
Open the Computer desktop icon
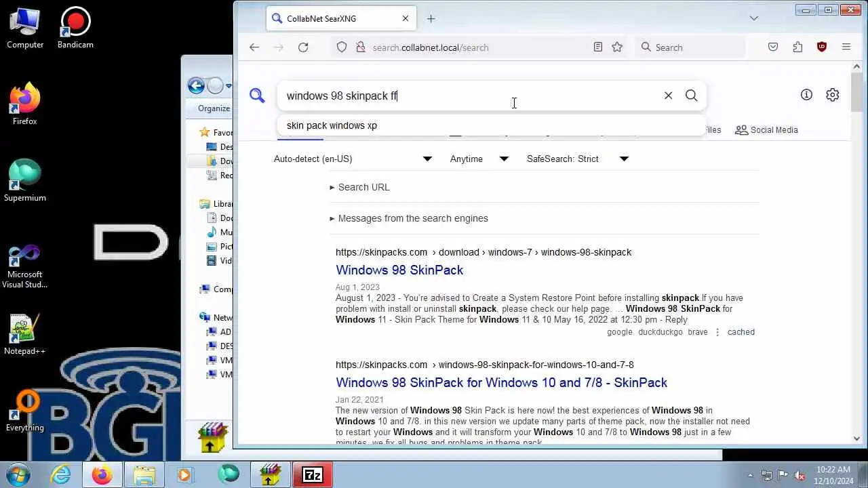pos(25,29)
